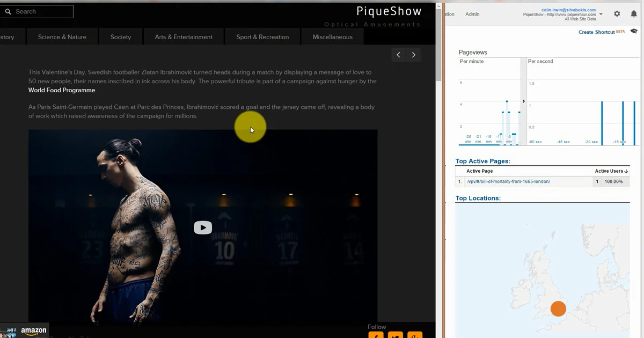
Task: Open the account selector dropdown arrow
Action: [601, 14]
